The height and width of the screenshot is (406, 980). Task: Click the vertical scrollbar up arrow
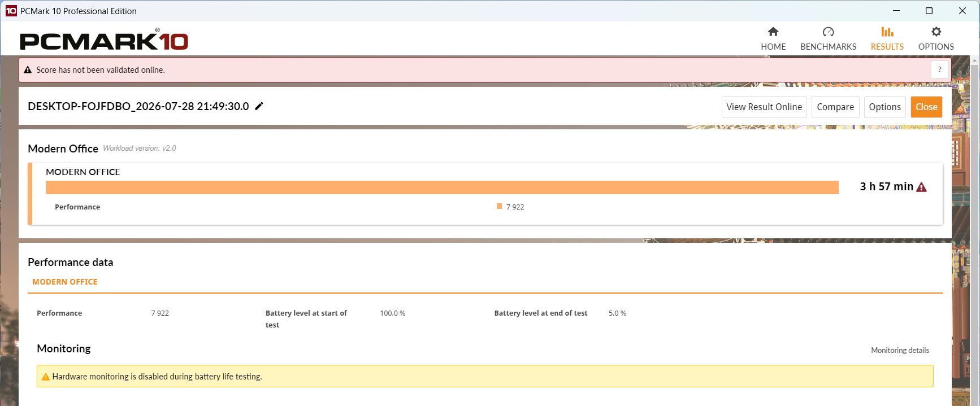(975, 59)
